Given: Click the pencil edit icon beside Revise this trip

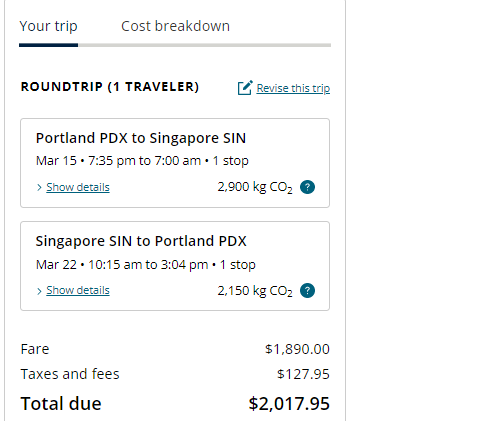Looking at the screenshot, I should (245, 88).
